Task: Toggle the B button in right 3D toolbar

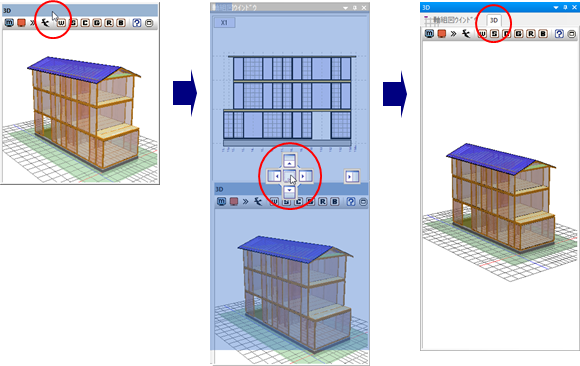Action: coord(543,34)
